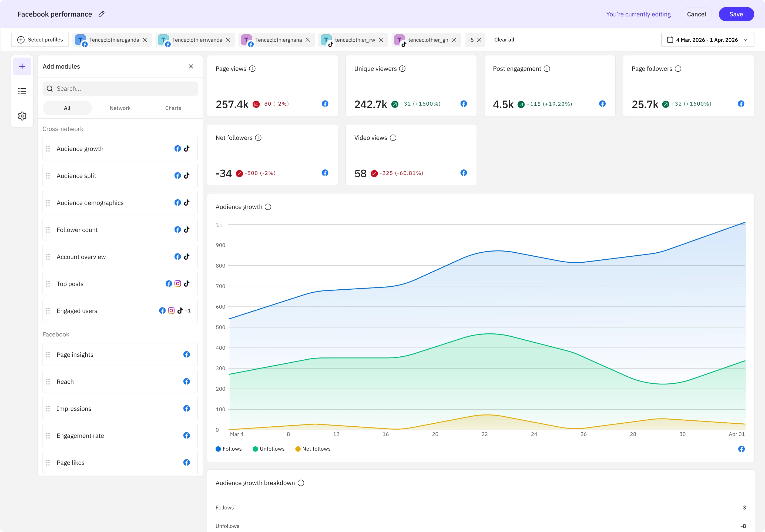Toggle Net follows series in chart legend
Viewport: 765px width, 532px height.
313,449
